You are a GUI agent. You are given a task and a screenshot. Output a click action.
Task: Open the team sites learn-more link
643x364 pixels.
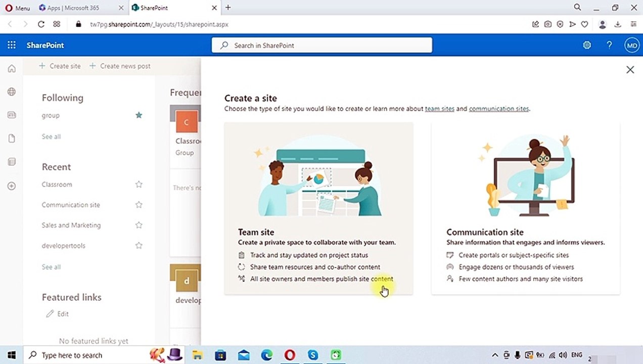(x=439, y=109)
